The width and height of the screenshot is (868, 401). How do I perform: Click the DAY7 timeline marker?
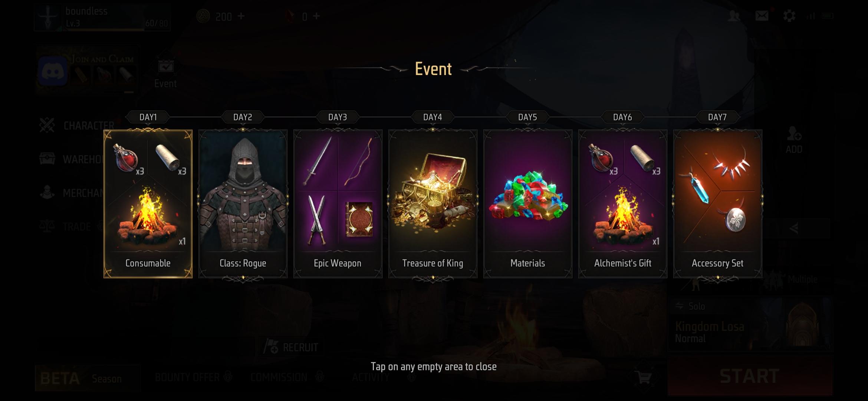coord(717,117)
